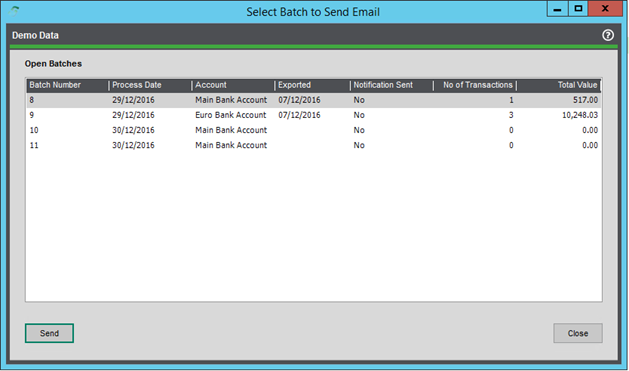
Task: Click process date 29/12/2016 in batch 8 row
Action: click(x=133, y=100)
